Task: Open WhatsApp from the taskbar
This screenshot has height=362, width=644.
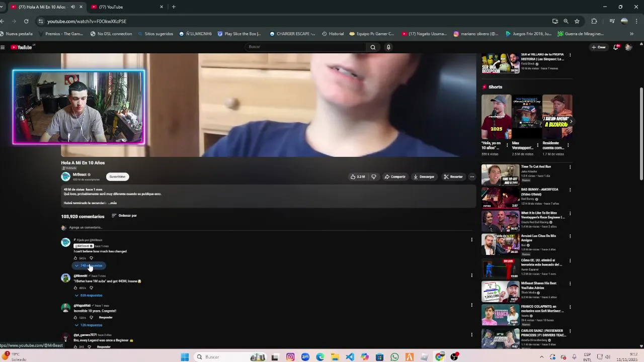Action: (x=394, y=357)
